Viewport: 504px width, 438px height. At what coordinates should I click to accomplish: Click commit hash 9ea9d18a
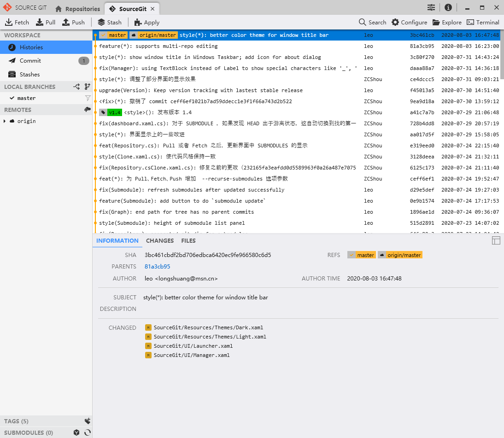(x=422, y=101)
